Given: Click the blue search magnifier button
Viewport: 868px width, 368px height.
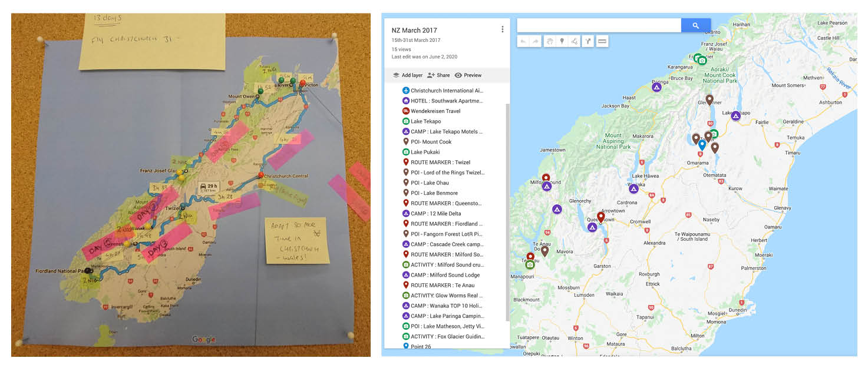Looking at the screenshot, I should tap(695, 25).
